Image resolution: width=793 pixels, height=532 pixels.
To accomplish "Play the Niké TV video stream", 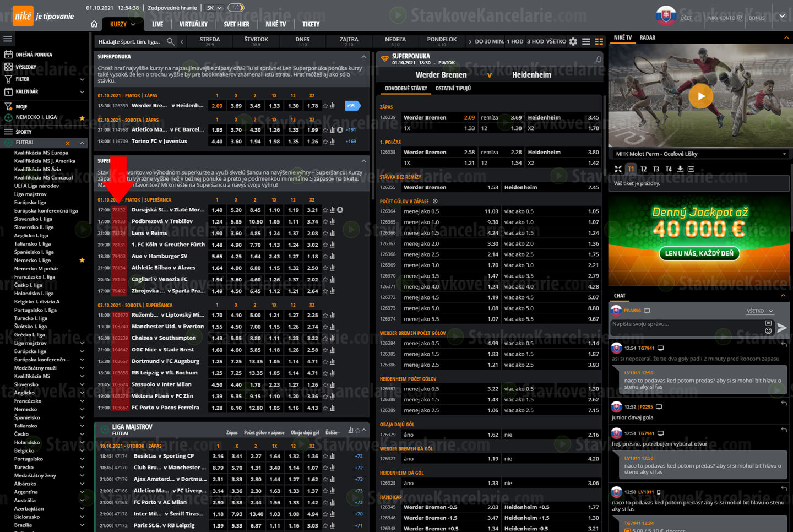I will [701, 96].
